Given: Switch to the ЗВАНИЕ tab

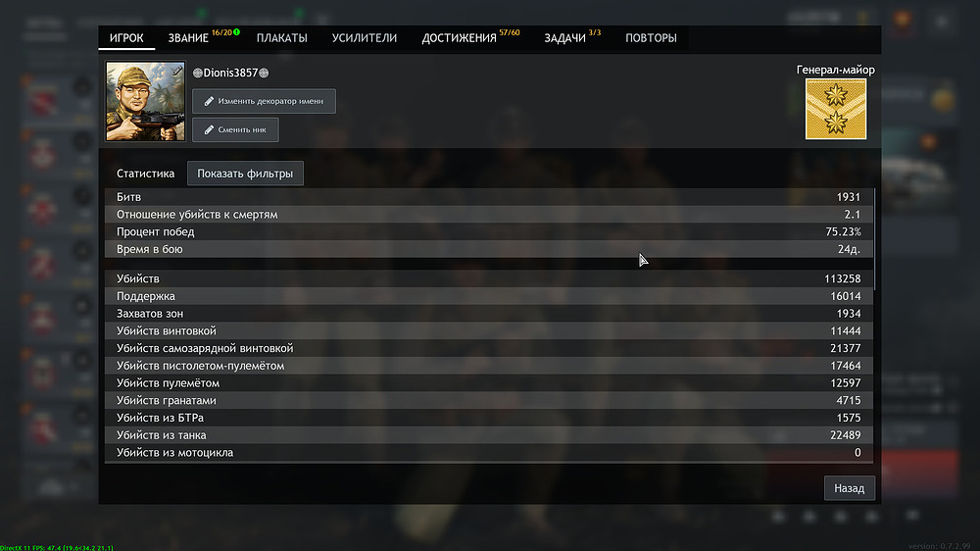Looking at the screenshot, I should point(188,38).
